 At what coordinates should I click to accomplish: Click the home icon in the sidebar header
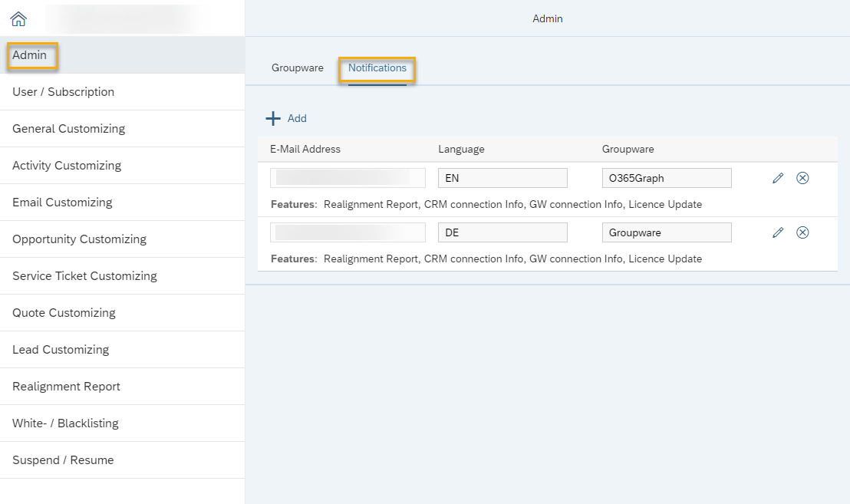(18, 19)
